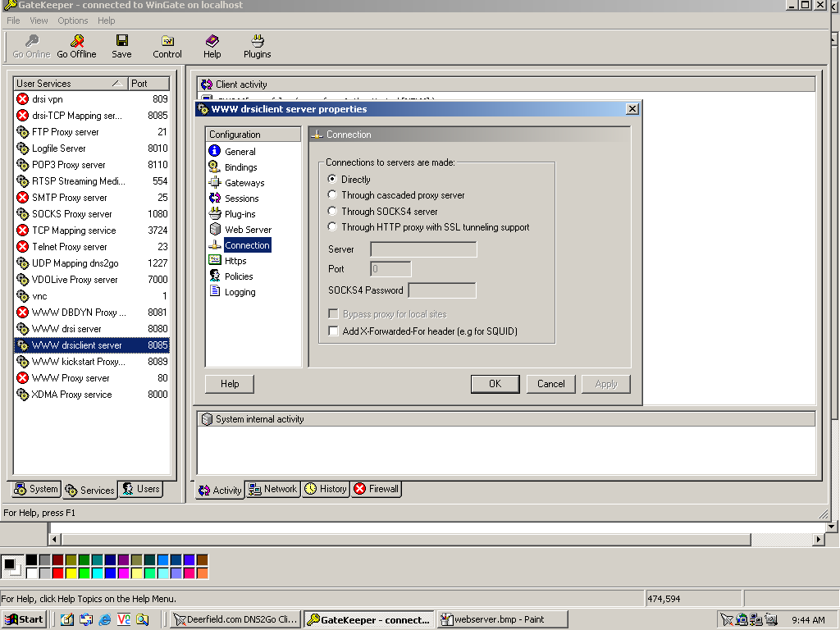This screenshot has width=840, height=630.
Task: Open the View menu
Action: click(x=39, y=21)
